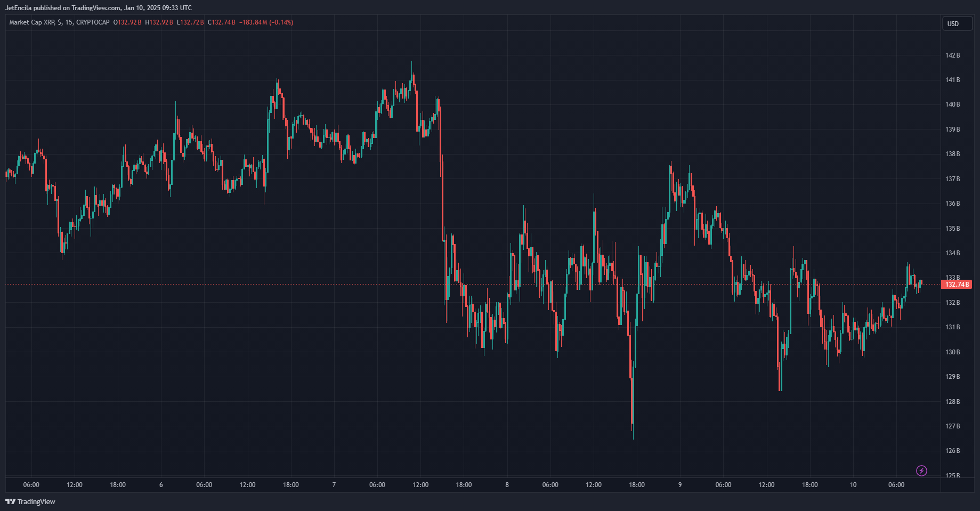This screenshot has height=511, width=980.
Task: Click the CRYPTOCAP source label
Action: click(x=93, y=22)
